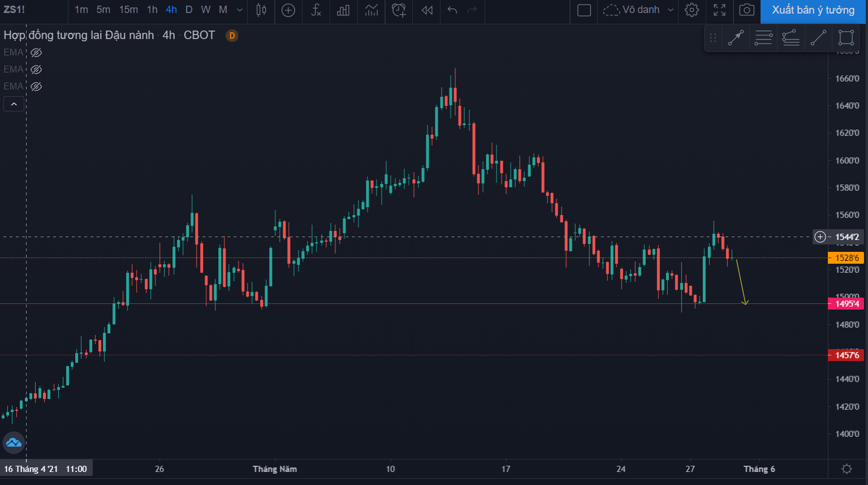Image resolution: width=868 pixels, height=485 pixels.
Task: Open the layout selection square icon
Action: pyautogui.click(x=584, y=10)
